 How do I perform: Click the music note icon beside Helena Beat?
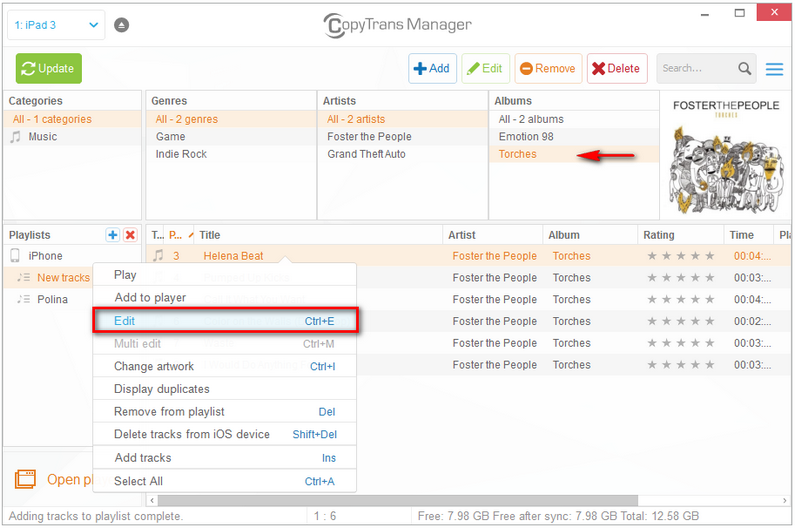tap(159, 256)
